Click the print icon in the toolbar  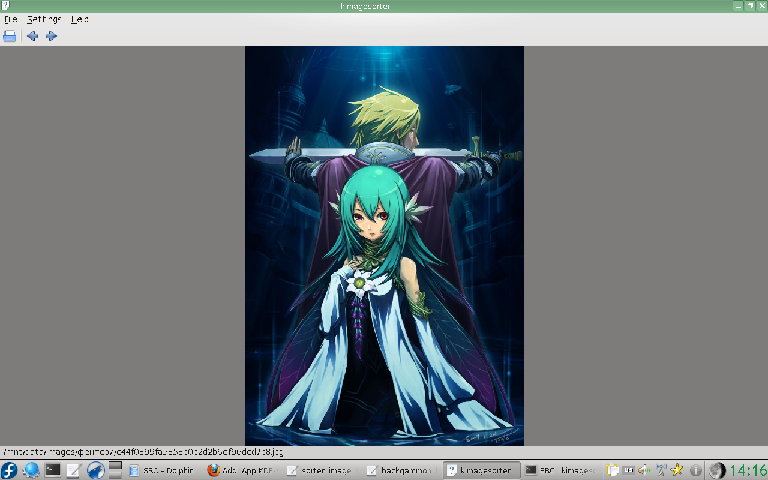point(9,36)
